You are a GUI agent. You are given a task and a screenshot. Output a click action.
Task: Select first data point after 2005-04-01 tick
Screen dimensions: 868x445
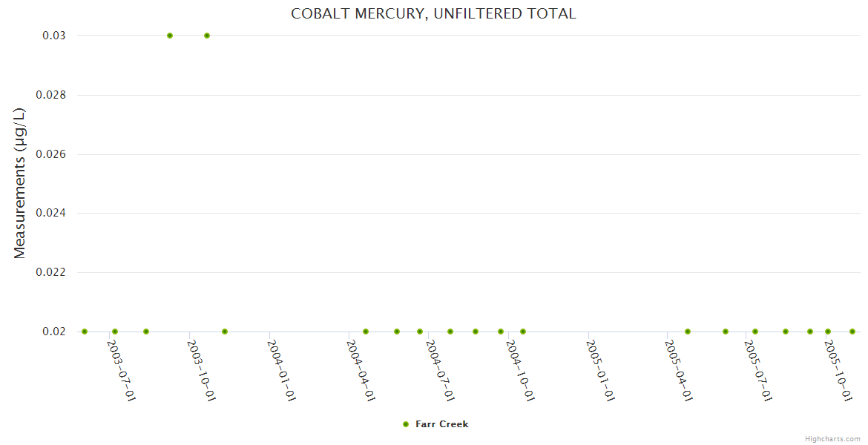click(x=688, y=332)
